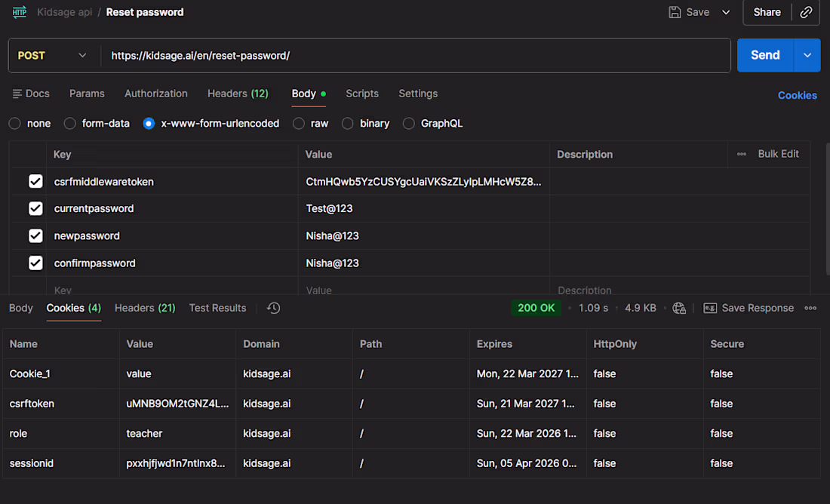Click the csrfmiddlewaretoken value starting CtmHQwb5
The height and width of the screenshot is (504, 830).
tap(423, 182)
